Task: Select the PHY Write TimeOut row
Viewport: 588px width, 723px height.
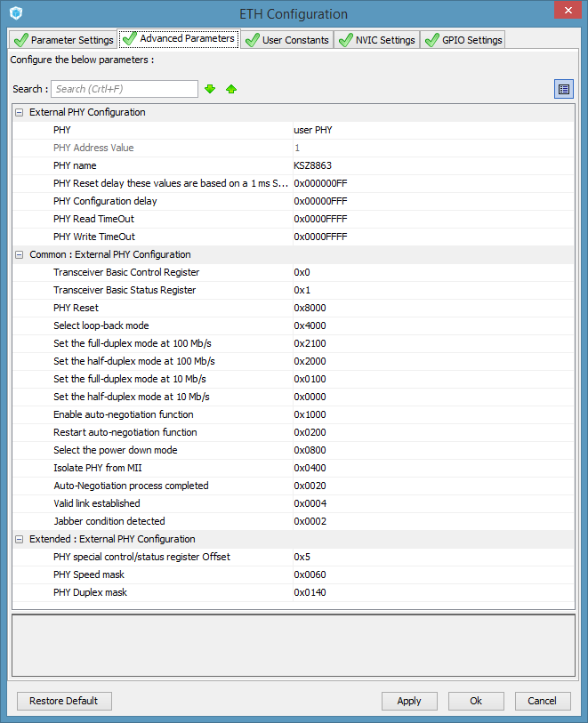Action: point(294,237)
